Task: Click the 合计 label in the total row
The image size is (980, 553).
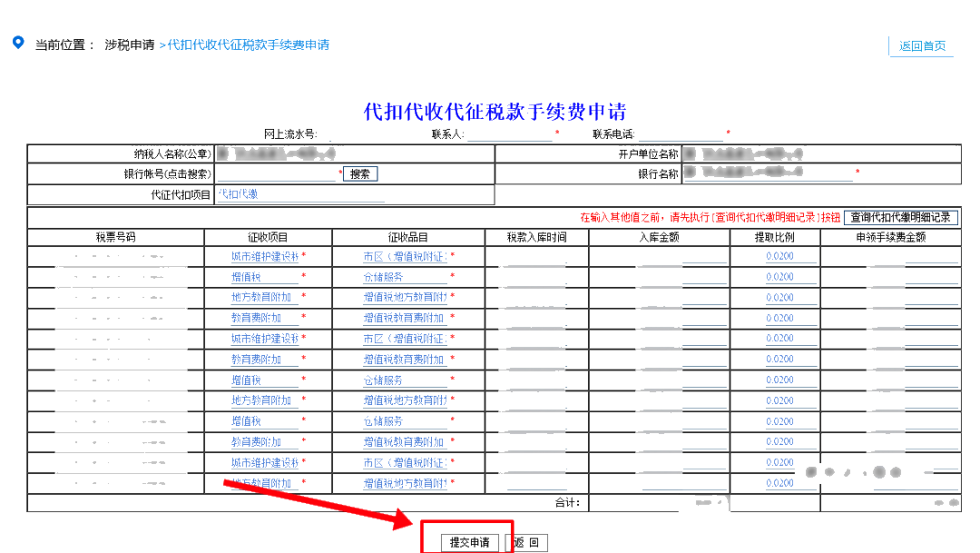Action: 567,502
